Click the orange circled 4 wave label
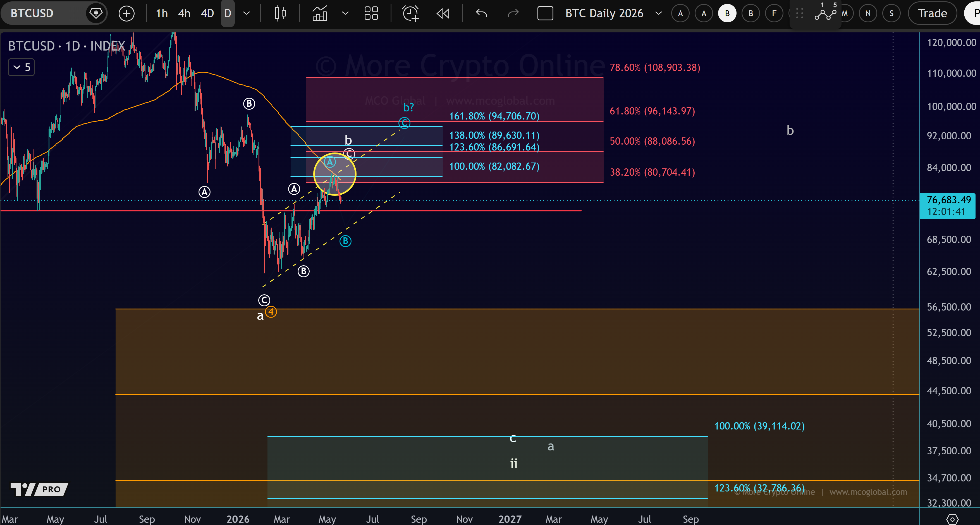Viewport: 980px width, 525px height. pyautogui.click(x=271, y=312)
